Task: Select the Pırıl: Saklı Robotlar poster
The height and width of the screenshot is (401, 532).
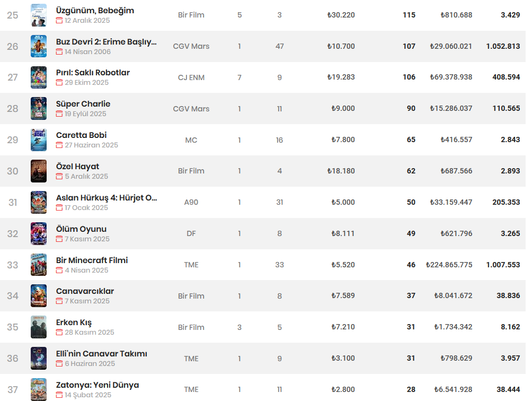Action: 39,77
